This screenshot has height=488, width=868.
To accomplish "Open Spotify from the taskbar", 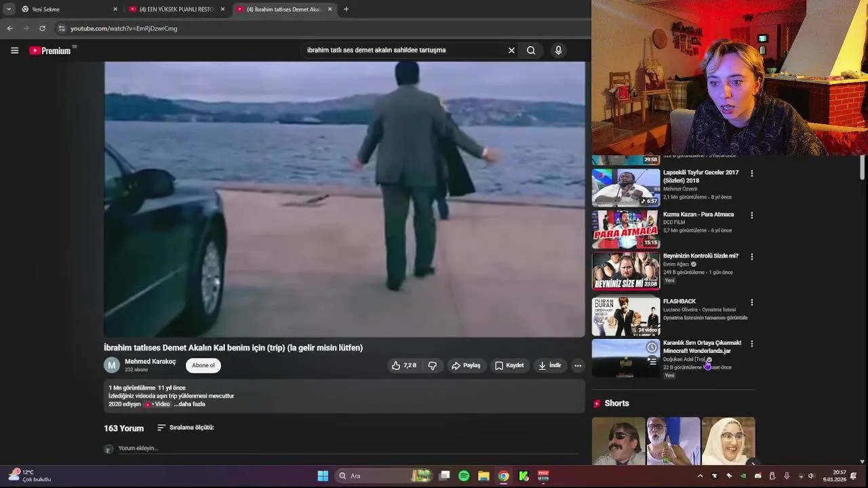I will click(464, 476).
